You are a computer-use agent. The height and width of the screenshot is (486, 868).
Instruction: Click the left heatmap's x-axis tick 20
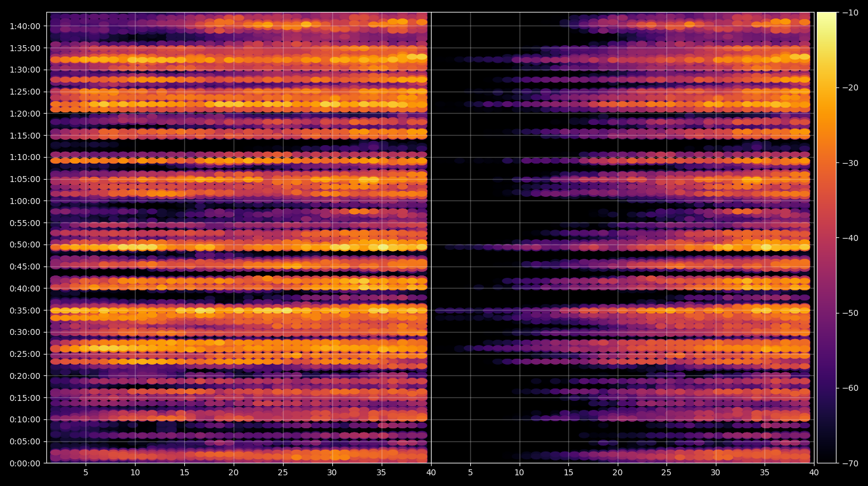pyautogui.click(x=234, y=473)
